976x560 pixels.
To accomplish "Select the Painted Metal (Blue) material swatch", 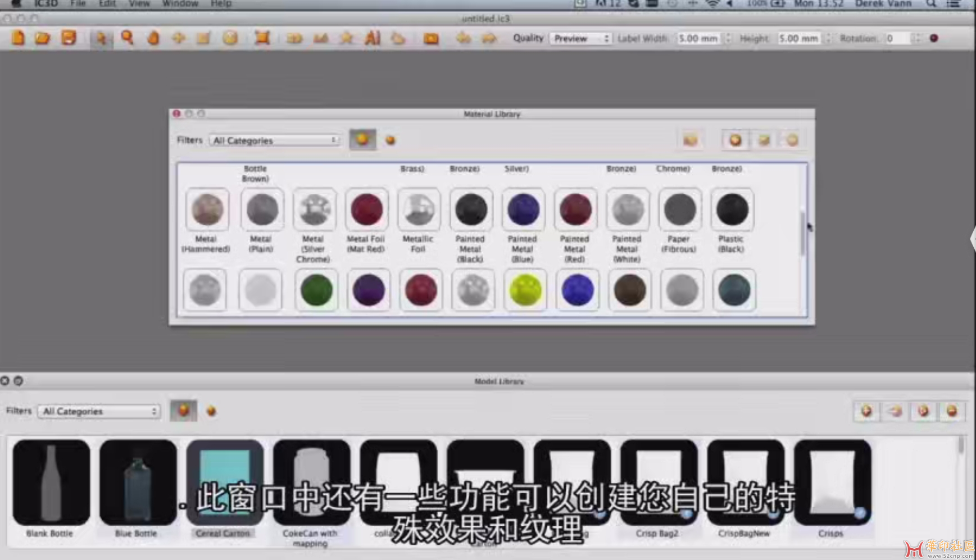I will click(523, 210).
